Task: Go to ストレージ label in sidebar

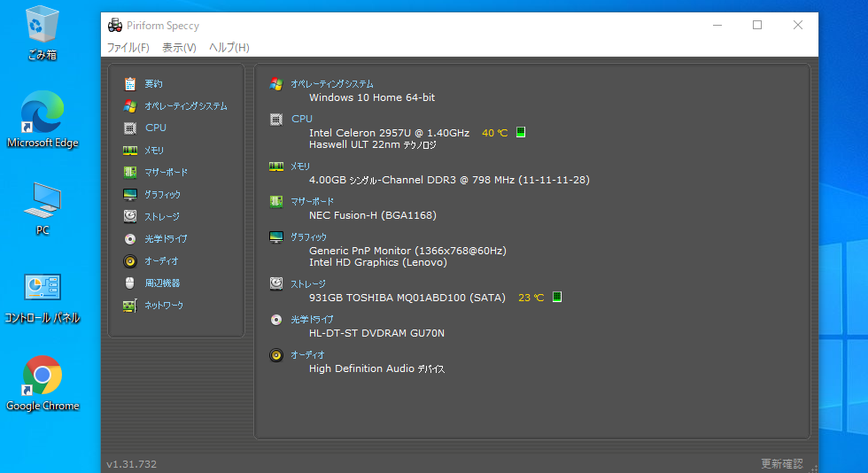Action: pos(162,216)
